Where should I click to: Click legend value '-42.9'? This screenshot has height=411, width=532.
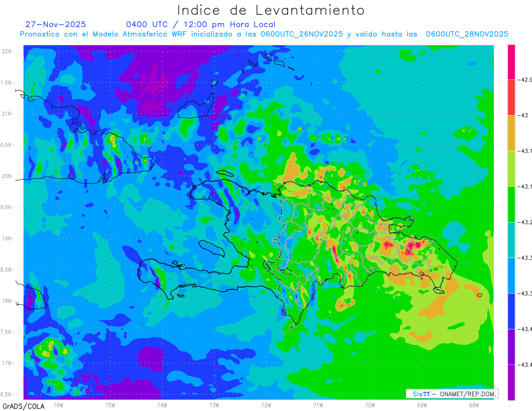525,80
